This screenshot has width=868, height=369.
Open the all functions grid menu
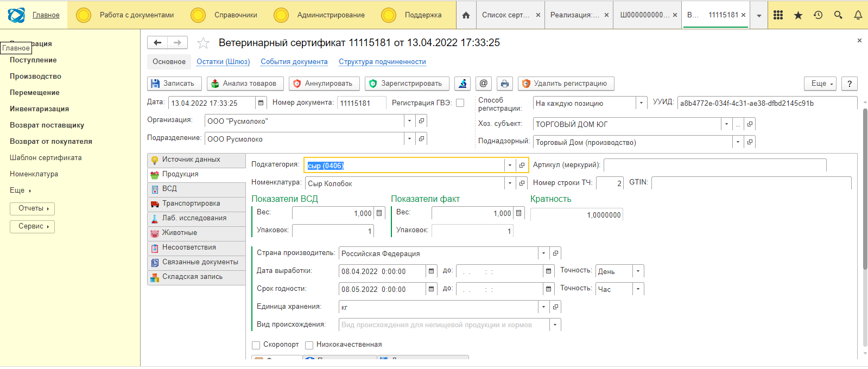(778, 15)
